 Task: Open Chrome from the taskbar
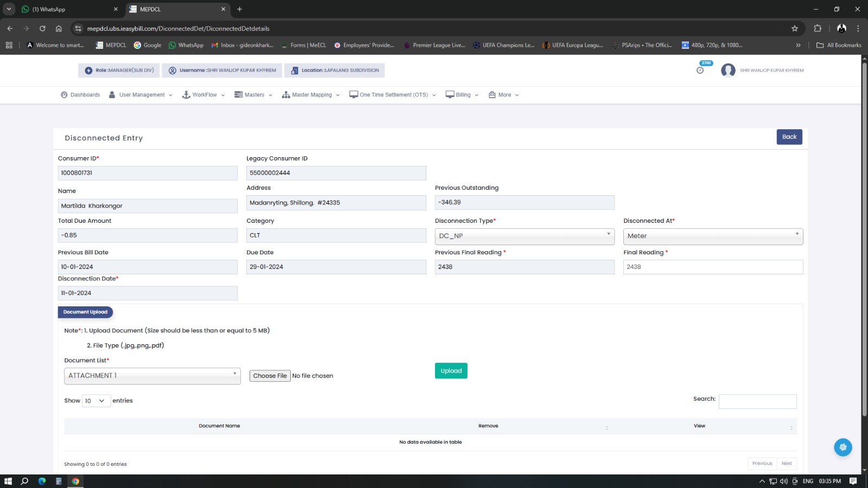tap(75, 481)
